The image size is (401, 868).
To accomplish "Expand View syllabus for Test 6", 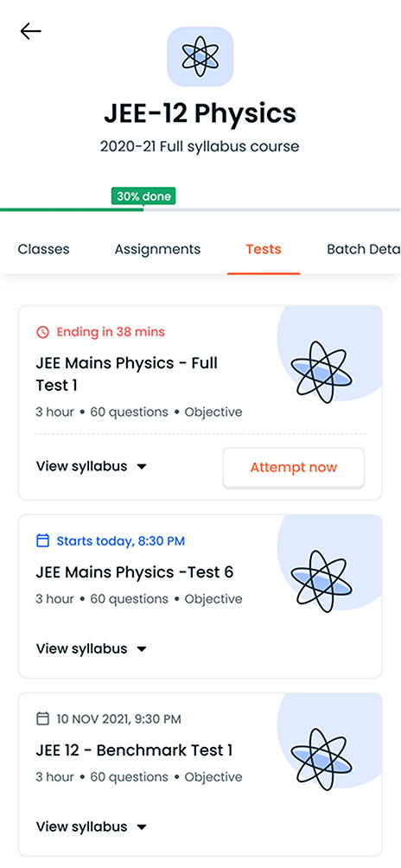I will pos(92,648).
